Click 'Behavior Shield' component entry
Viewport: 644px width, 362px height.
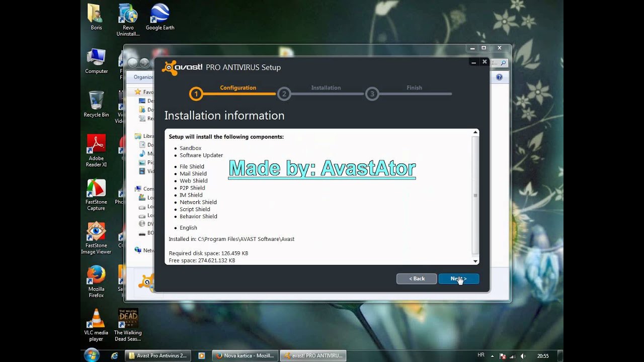198,216
